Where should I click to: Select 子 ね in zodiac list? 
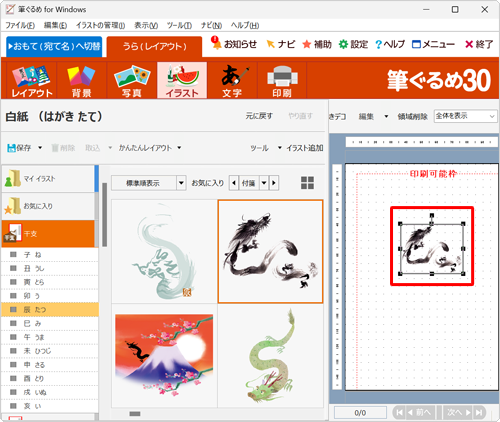[50, 255]
